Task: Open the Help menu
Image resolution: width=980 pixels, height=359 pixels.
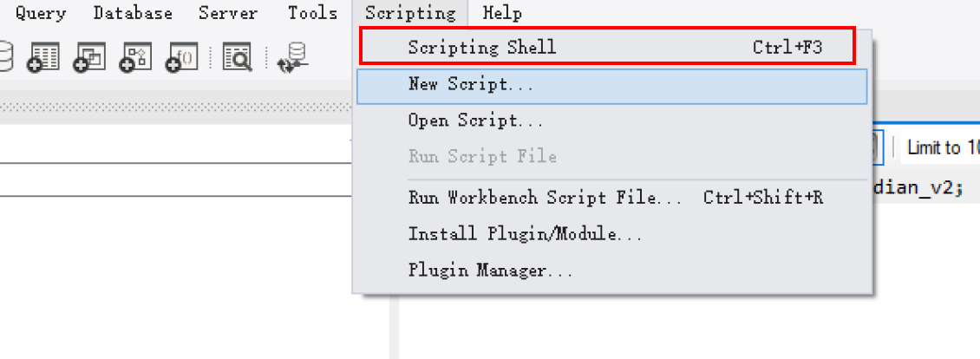Action: pos(502,13)
